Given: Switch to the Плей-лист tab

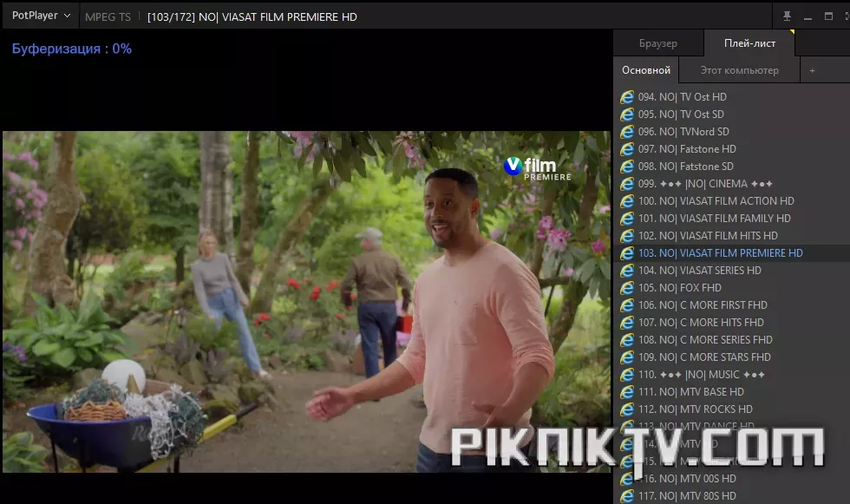Looking at the screenshot, I should pyautogui.click(x=749, y=43).
